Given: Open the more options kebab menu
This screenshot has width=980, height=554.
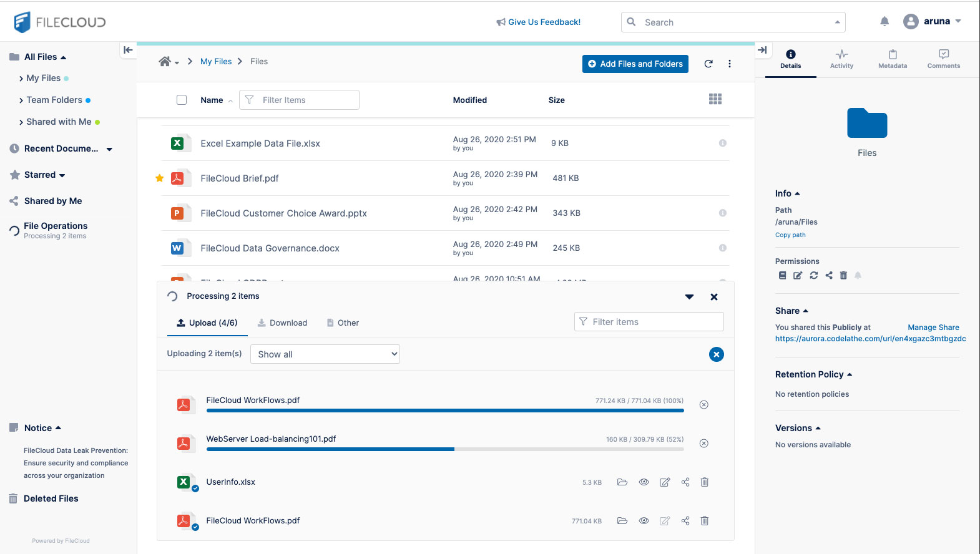Looking at the screenshot, I should pyautogui.click(x=730, y=64).
